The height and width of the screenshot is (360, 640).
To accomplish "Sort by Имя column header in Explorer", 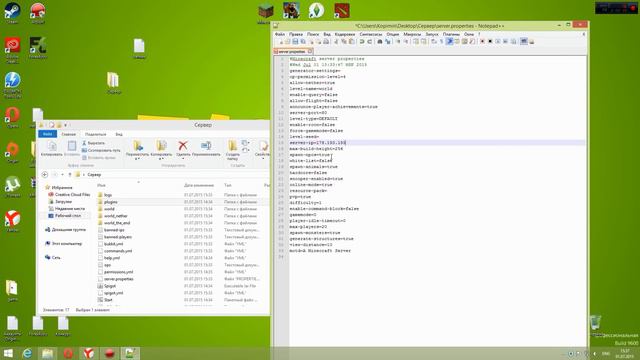I will (101, 186).
